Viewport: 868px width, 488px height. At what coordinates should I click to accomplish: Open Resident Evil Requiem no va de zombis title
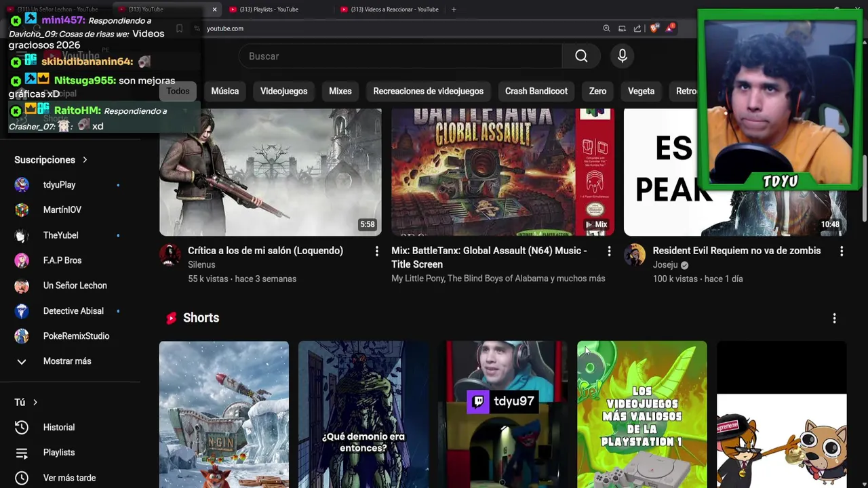coord(736,251)
